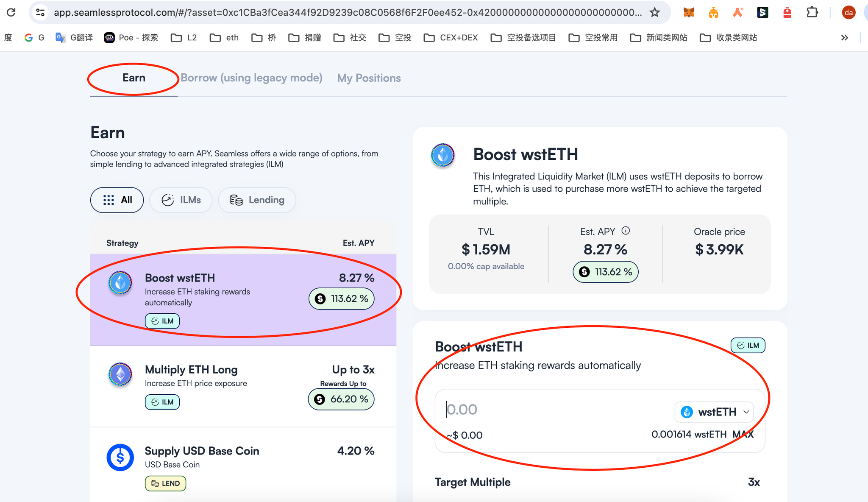Select the All strategies filter
The height and width of the screenshot is (502, 868).
pos(117,200)
